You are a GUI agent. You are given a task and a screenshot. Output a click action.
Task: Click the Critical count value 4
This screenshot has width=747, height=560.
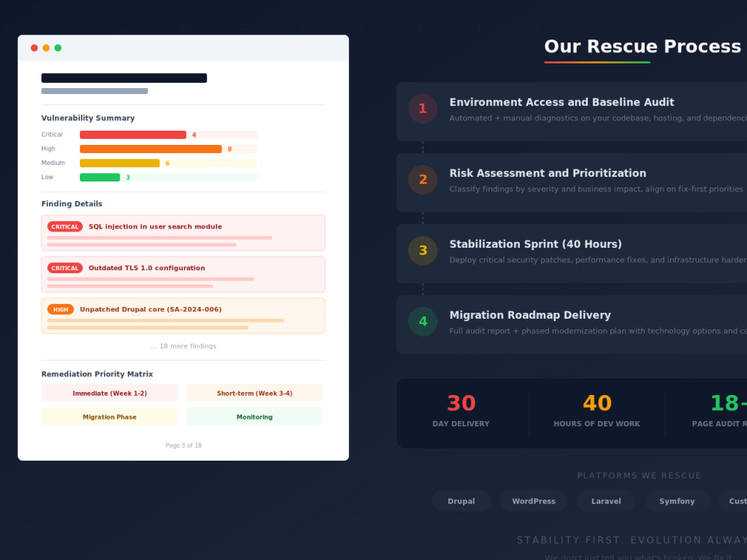tap(194, 134)
